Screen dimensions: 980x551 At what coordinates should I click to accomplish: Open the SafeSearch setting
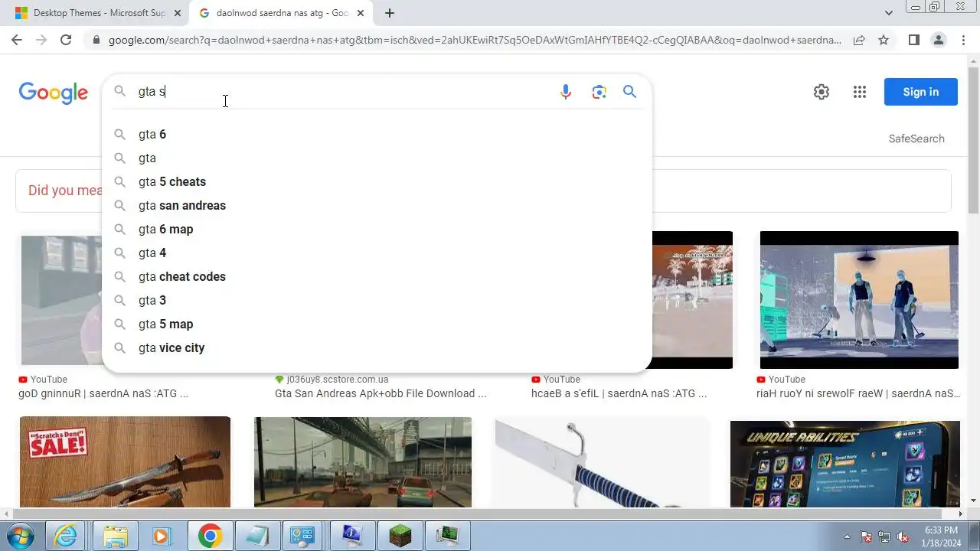click(916, 139)
